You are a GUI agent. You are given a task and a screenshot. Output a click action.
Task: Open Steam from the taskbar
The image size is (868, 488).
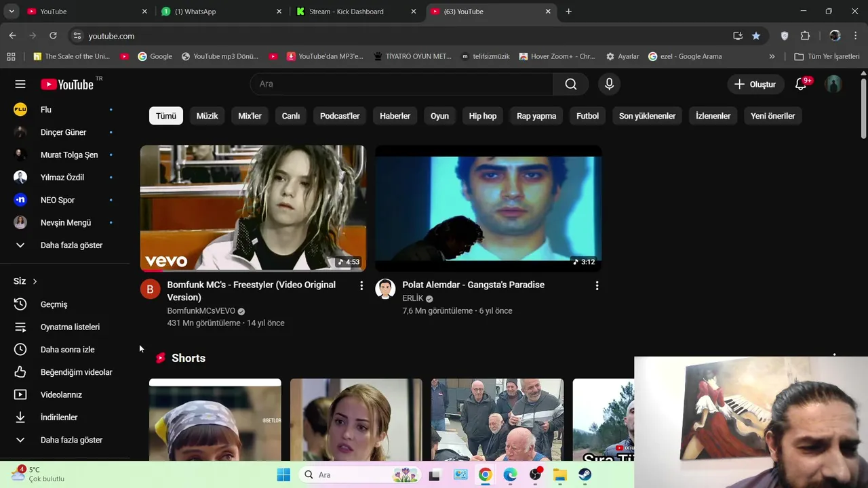pyautogui.click(x=585, y=474)
